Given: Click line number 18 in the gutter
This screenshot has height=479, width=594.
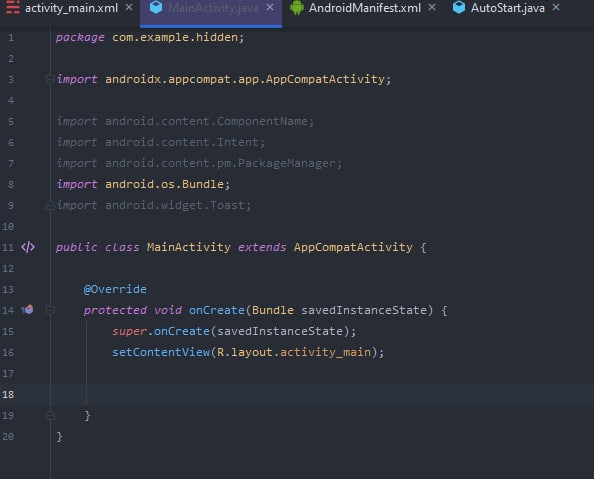Looking at the screenshot, I should 8,394.
